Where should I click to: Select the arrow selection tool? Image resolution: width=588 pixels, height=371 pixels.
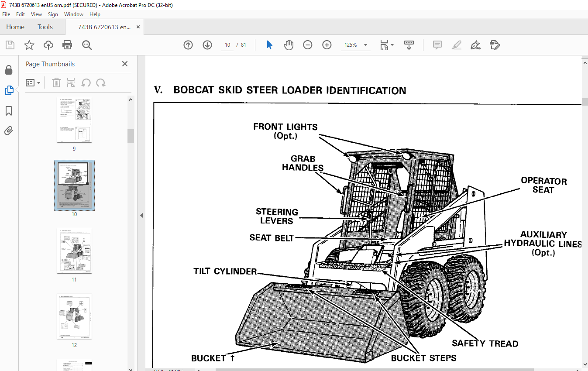click(269, 45)
